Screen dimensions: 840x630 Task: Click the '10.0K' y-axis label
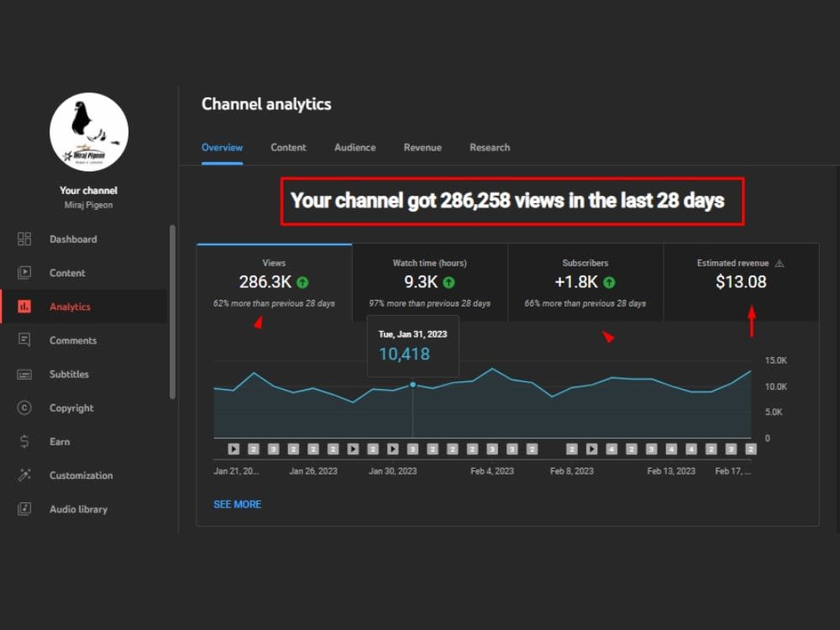pos(775,386)
